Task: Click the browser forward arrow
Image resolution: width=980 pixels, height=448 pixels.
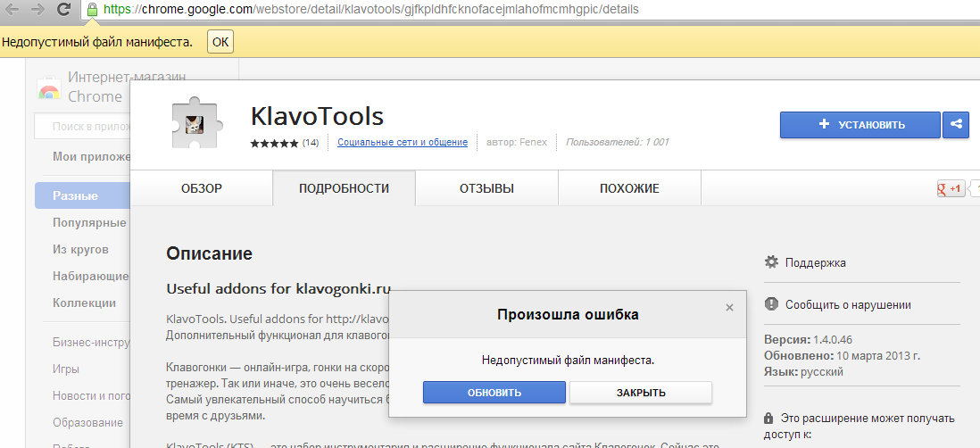Action: (x=37, y=10)
